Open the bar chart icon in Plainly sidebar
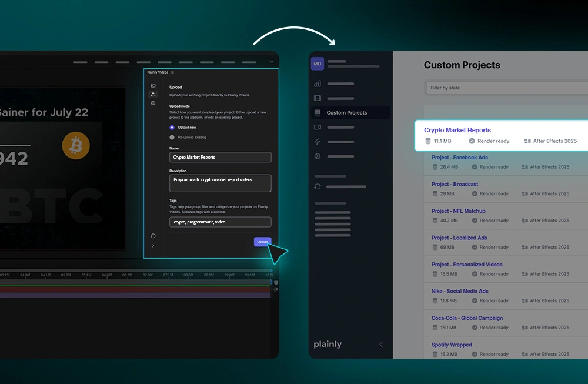This screenshot has width=588, height=384. 318,84
